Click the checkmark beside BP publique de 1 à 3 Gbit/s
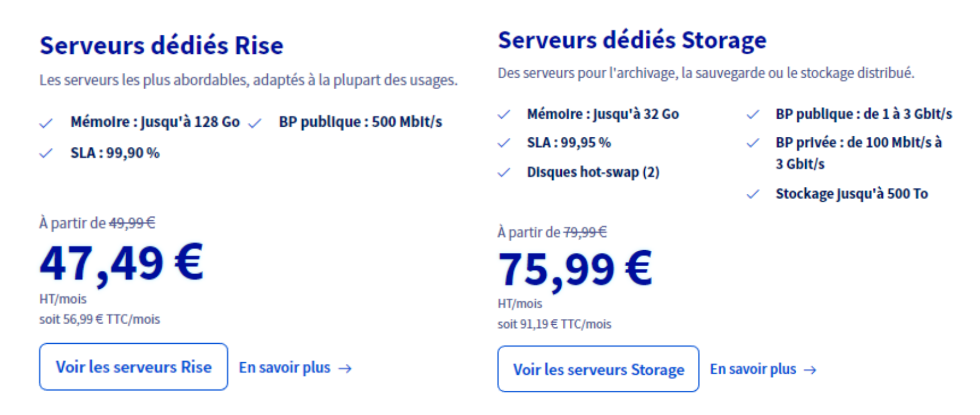The width and height of the screenshot is (980, 415). click(753, 114)
